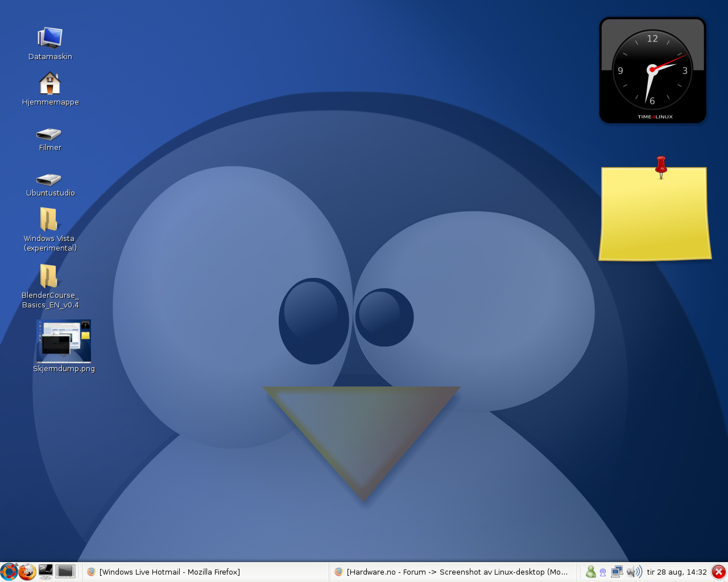728x582 pixels.
Task: Open the BlenderCourse_Basics_EN_v0.4 folder
Action: [x=49, y=276]
